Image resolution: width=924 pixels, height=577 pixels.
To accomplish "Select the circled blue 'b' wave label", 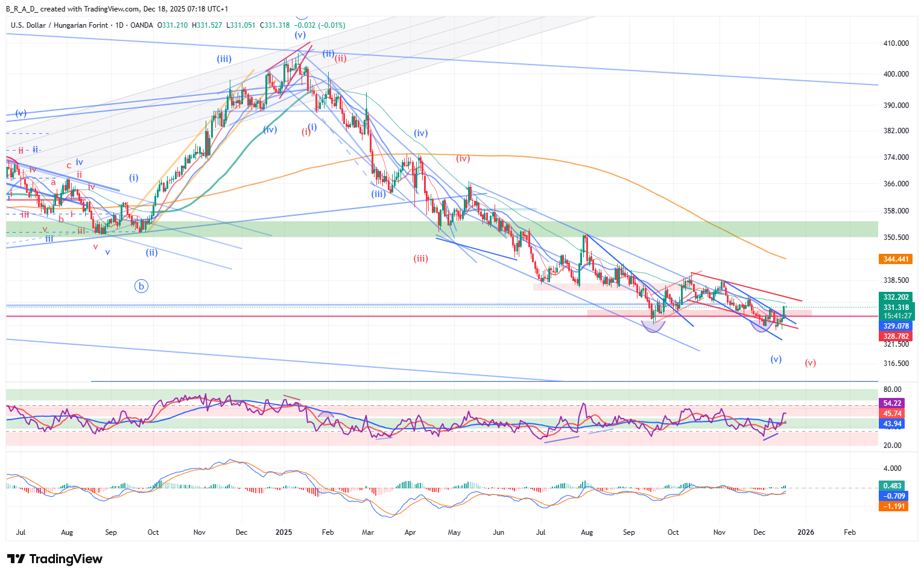I will [141, 286].
